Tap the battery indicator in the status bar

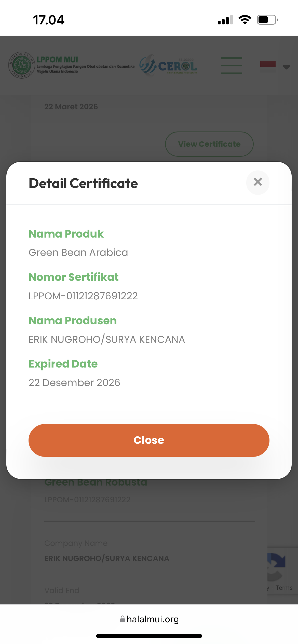pyautogui.click(x=267, y=20)
